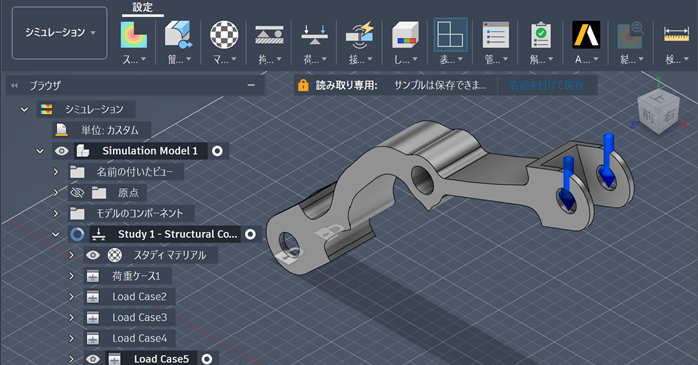Minimize the Browser (ブラウザ) panel

point(251,85)
